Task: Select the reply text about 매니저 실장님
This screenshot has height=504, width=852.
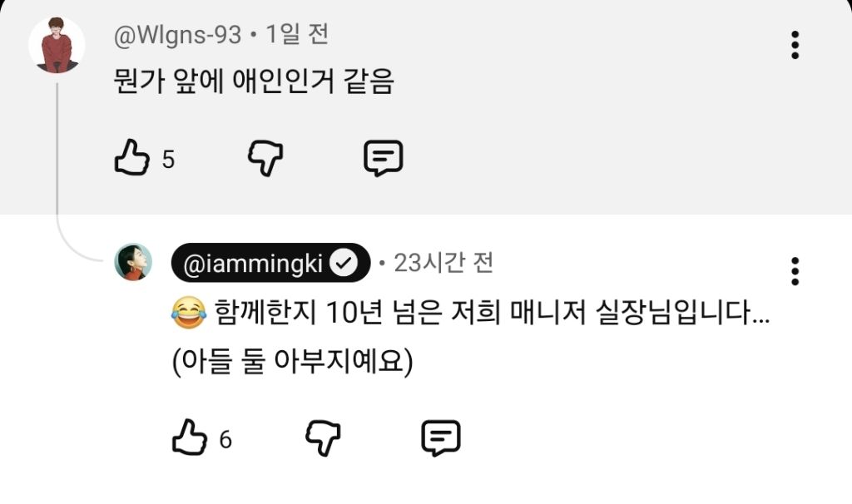Action: click(471, 337)
